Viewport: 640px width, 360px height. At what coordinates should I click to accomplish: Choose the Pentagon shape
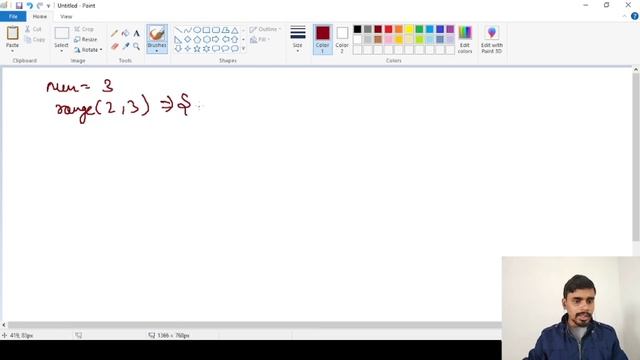tap(197, 40)
